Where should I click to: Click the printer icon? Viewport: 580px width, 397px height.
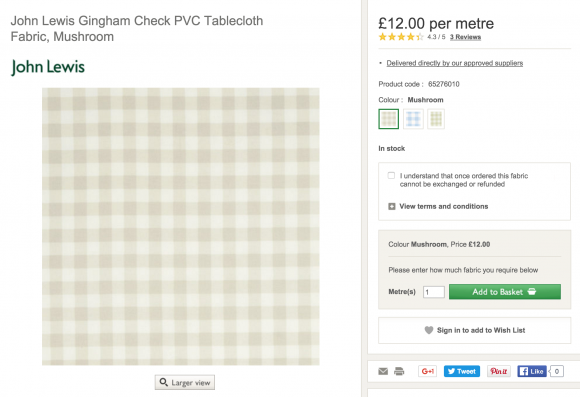399,371
